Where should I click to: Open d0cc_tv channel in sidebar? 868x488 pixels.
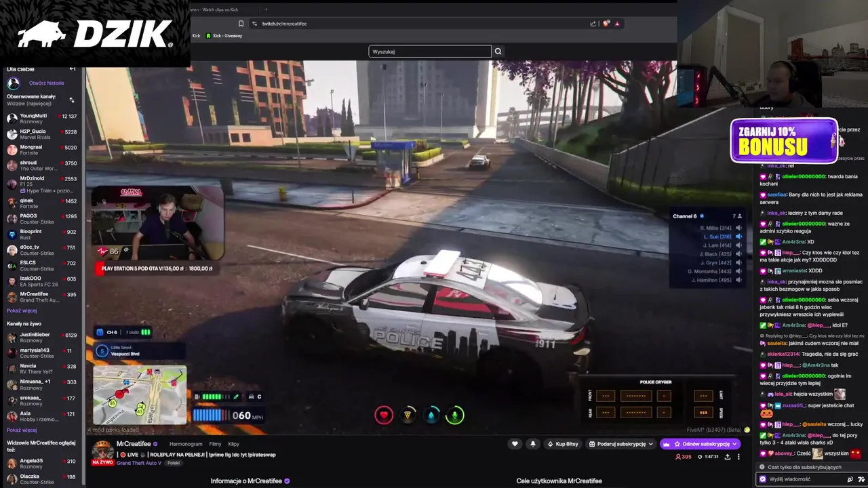pyautogui.click(x=42, y=250)
